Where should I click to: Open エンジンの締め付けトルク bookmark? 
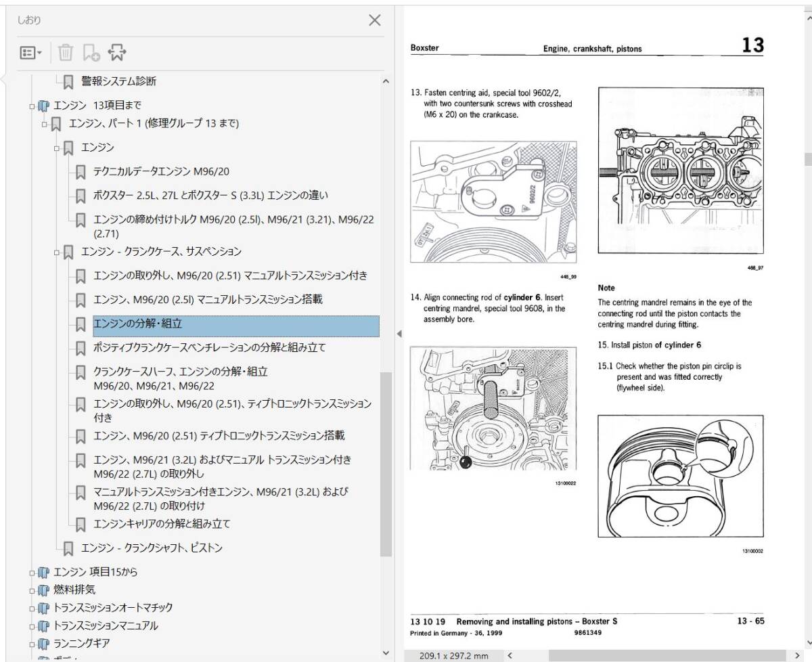coord(233,226)
